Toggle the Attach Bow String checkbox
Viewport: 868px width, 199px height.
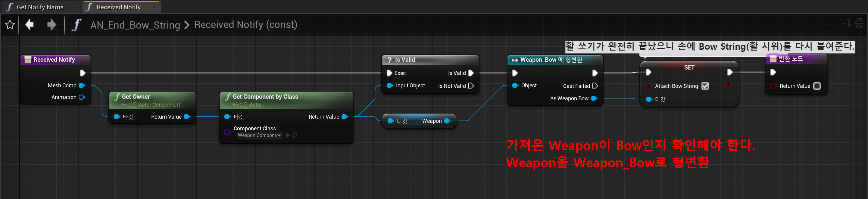tap(705, 86)
